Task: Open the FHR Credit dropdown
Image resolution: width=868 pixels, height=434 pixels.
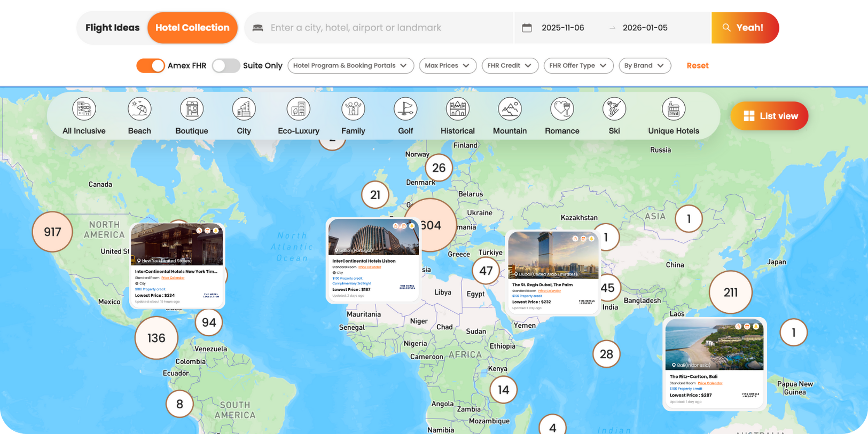Action: pyautogui.click(x=510, y=66)
